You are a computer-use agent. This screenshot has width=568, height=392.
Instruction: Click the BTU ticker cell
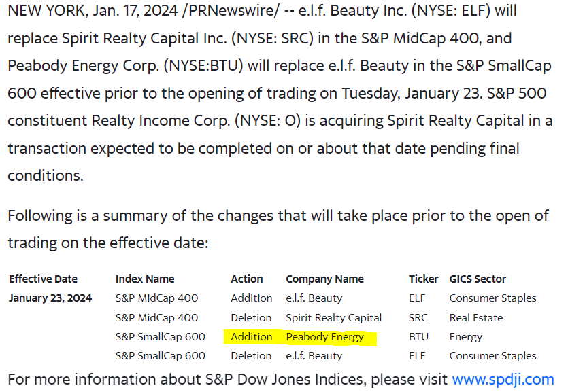(x=418, y=336)
